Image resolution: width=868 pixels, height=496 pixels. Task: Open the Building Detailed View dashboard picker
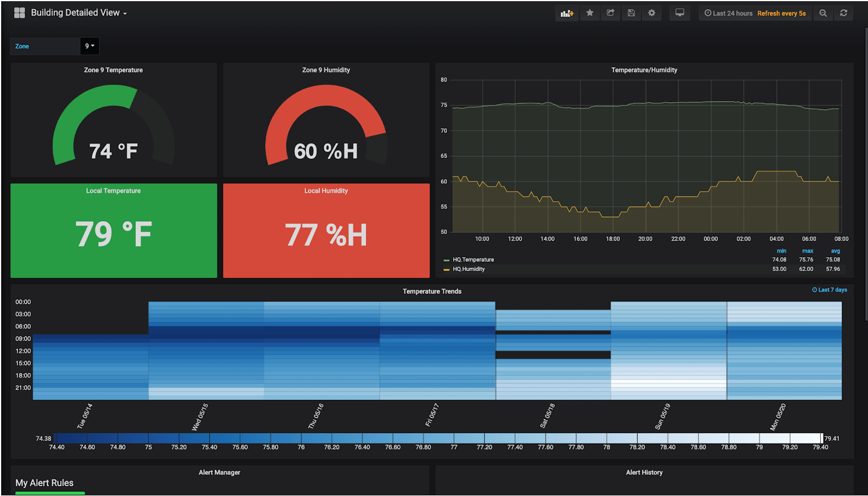(78, 13)
